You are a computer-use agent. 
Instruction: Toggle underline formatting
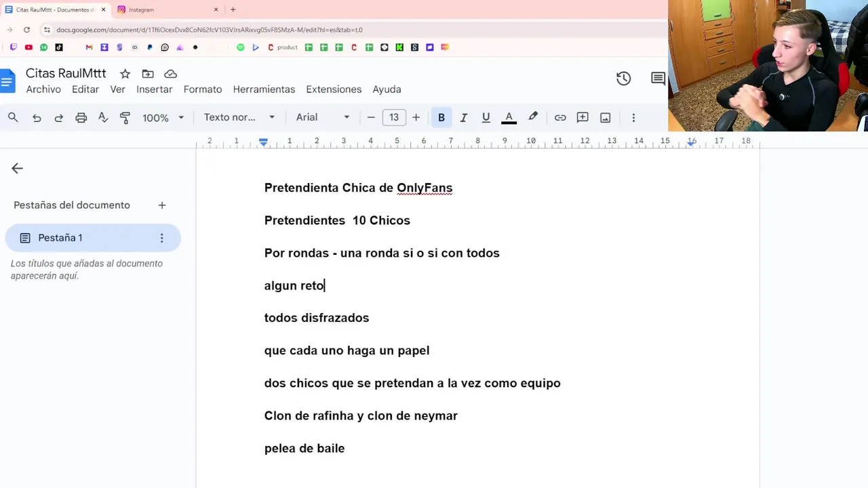[x=486, y=117]
